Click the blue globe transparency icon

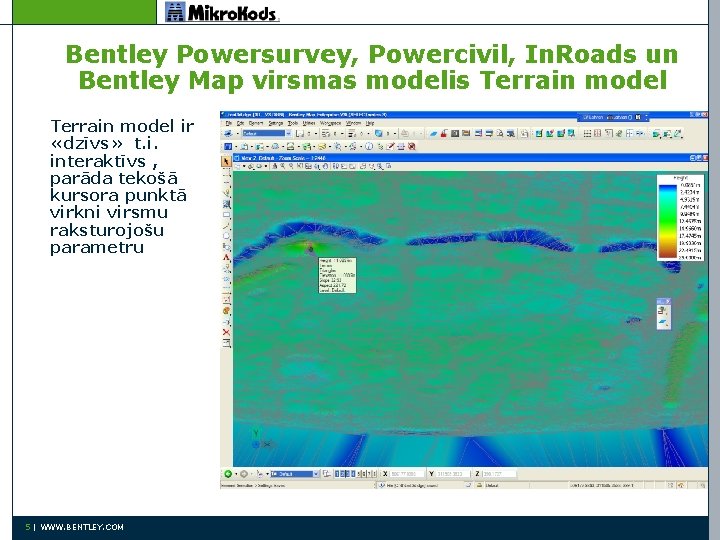(378, 134)
